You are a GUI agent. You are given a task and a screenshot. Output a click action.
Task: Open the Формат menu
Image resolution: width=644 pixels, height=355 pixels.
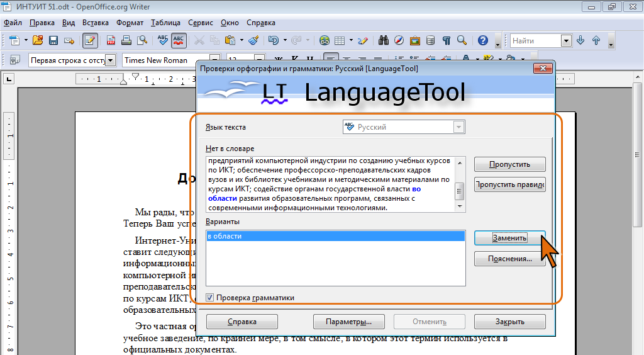pyautogui.click(x=130, y=23)
